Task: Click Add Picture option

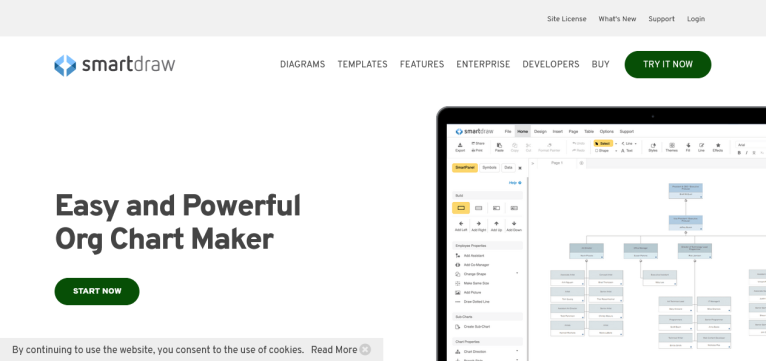Action: [x=468, y=293]
